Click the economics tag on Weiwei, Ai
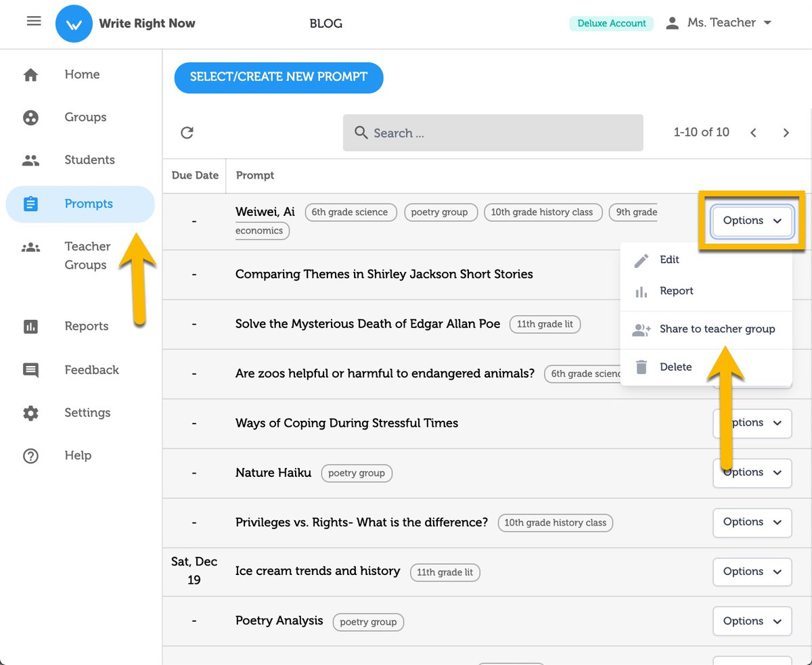The height and width of the screenshot is (665, 812). (263, 231)
